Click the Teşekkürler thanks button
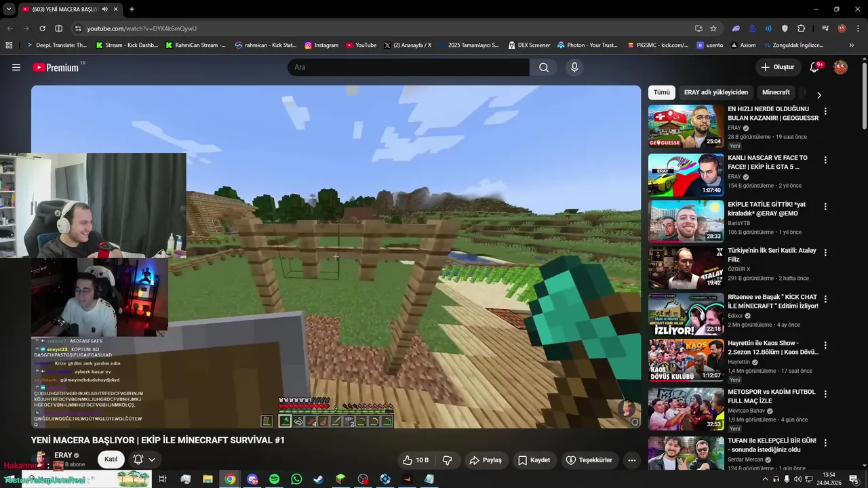 coord(589,460)
